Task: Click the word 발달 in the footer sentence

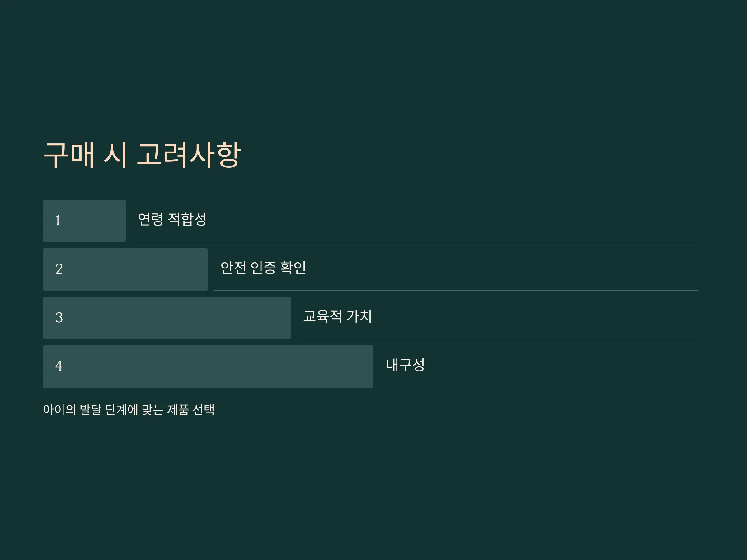Action: pos(91,410)
